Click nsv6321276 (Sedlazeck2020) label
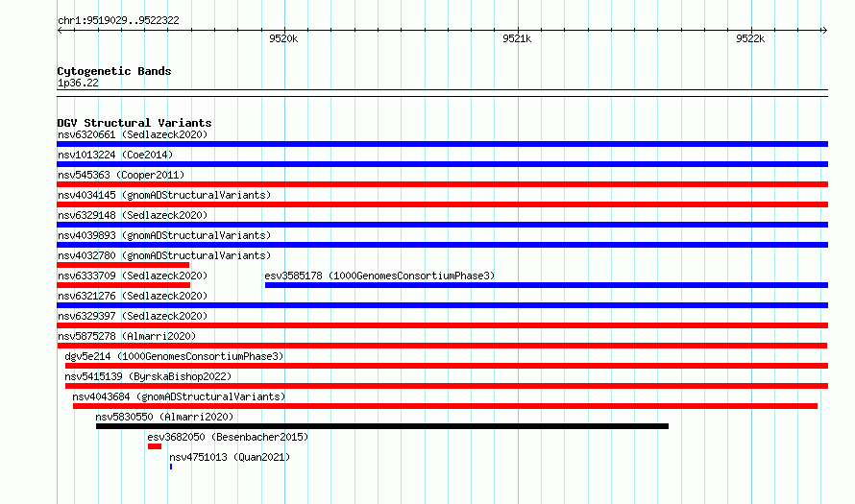The image size is (855, 504). point(133,296)
